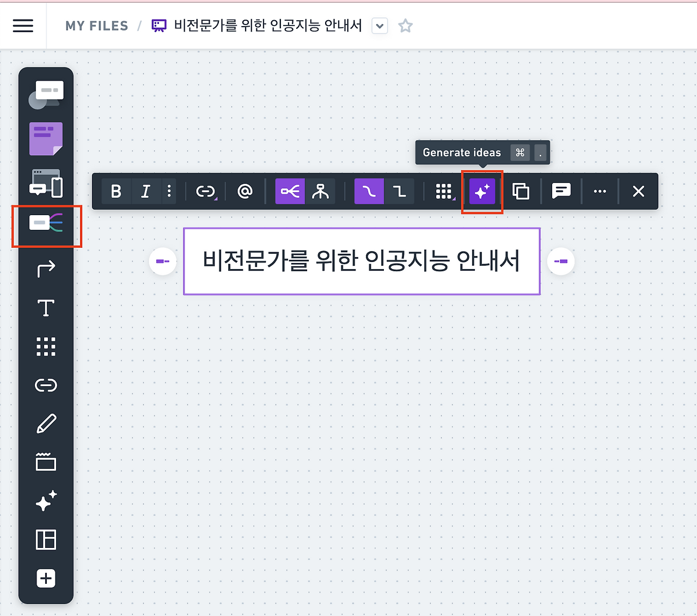Pick the Text tool
The width and height of the screenshot is (697, 616).
(x=46, y=308)
